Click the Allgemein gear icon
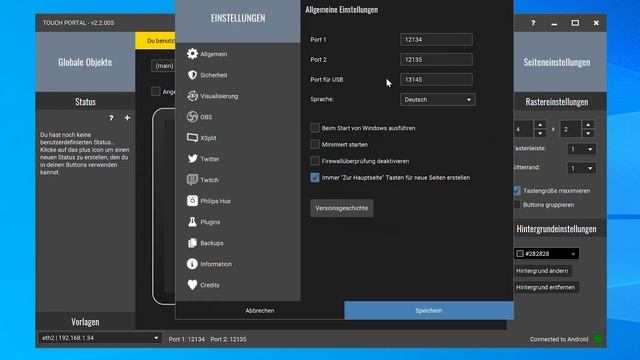This screenshot has width=640, height=360. pyautogui.click(x=192, y=54)
